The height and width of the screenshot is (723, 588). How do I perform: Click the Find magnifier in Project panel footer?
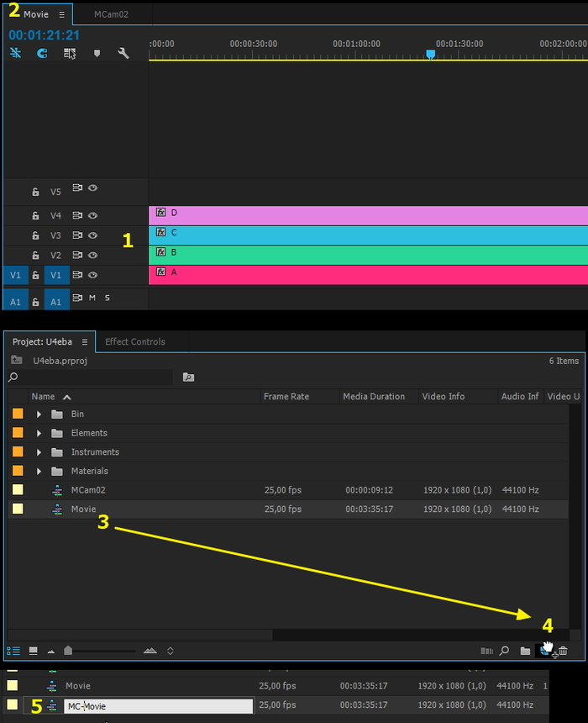click(x=505, y=651)
